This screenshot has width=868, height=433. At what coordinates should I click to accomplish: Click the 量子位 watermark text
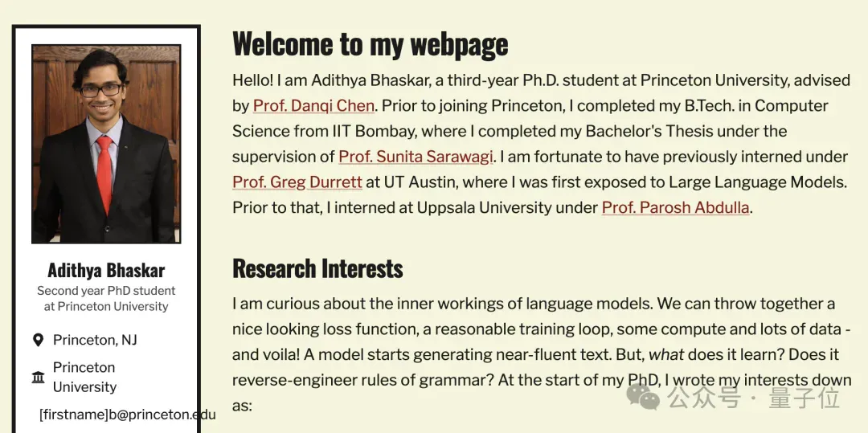point(804,398)
